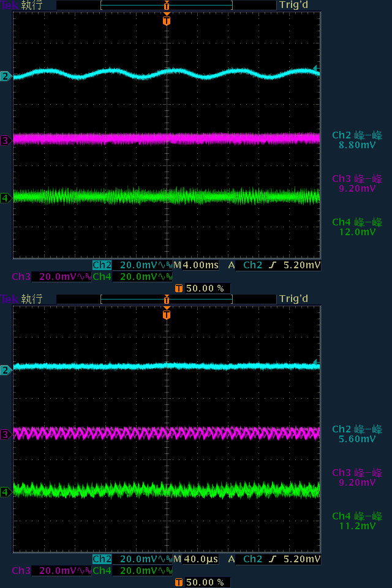Click the Ch4 ground marker in 4.00ms capture
Viewport: 392px width, 588px height.
point(6,198)
